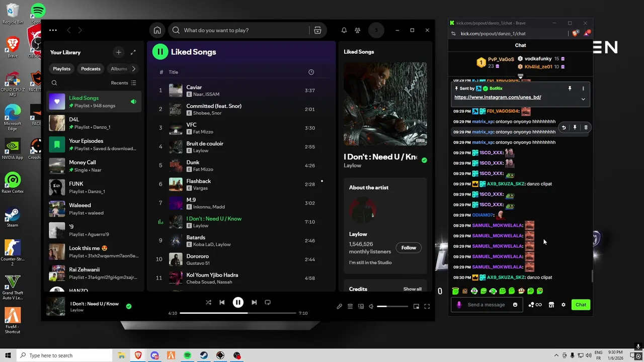This screenshot has height=362, width=644.
Task: Open the Browse icon in Spotify search bar
Action: click(317, 30)
